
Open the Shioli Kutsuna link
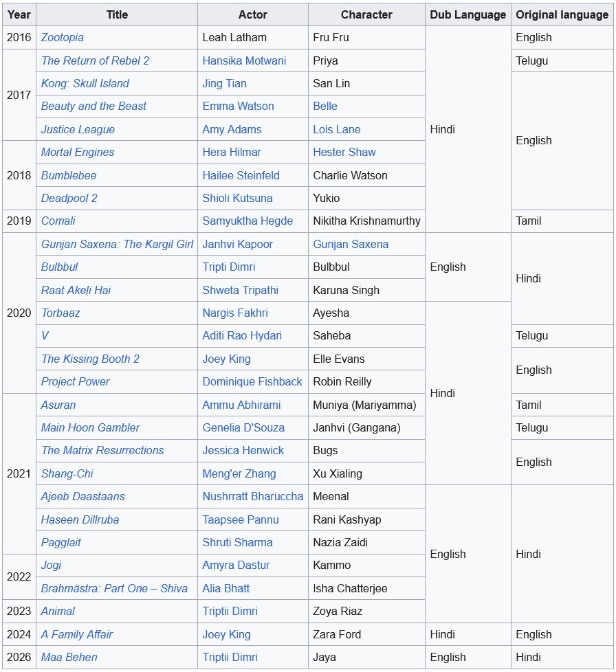(x=237, y=198)
